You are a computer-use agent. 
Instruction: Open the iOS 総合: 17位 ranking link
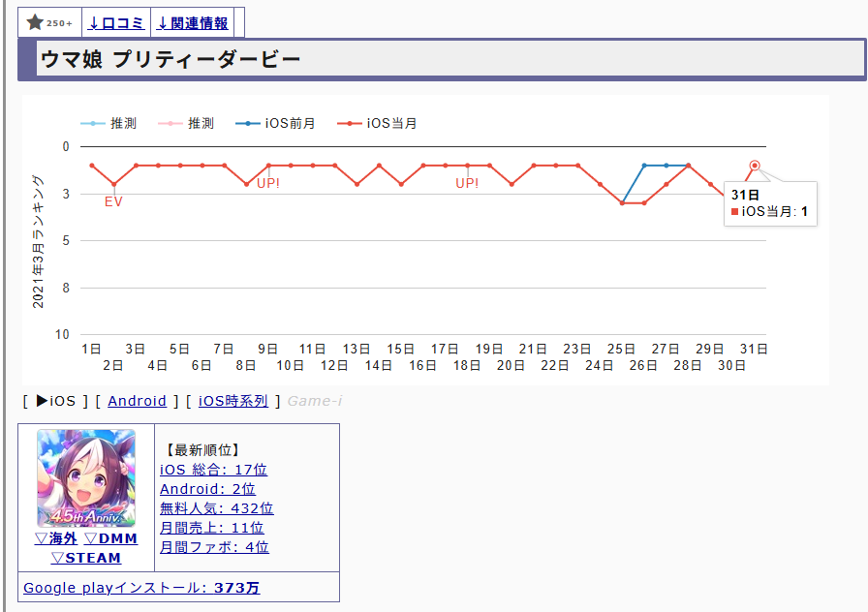point(214,470)
